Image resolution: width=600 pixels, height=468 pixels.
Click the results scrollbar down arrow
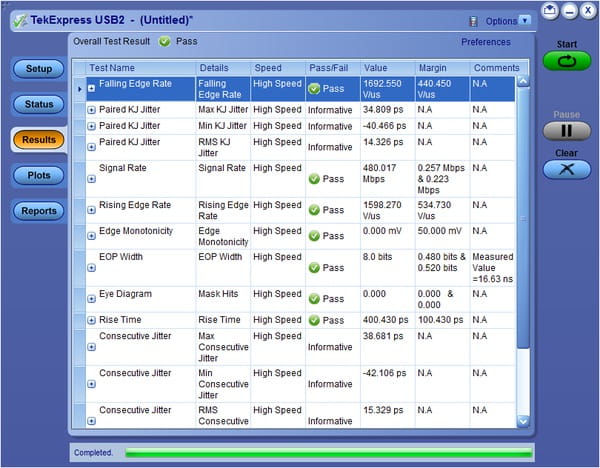(523, 421)
